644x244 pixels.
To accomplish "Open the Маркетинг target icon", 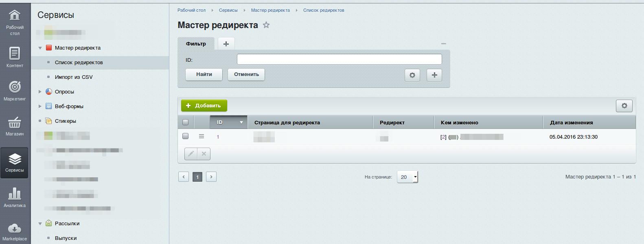I will (15, 87).
